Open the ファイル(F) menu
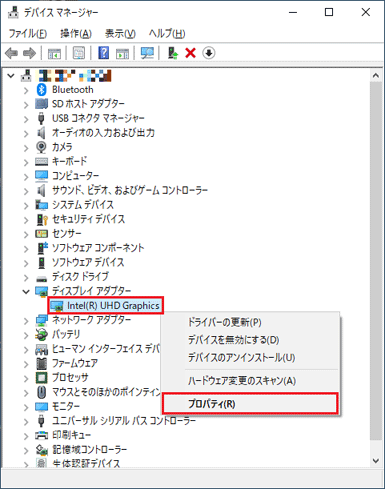 (28, 33)
